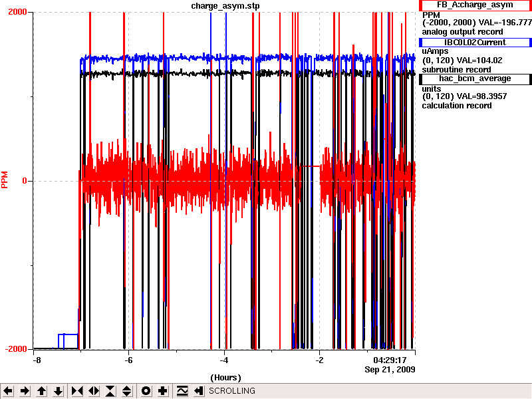This screenshot has height=399, width=532.
Task: Click the 2000 y-axis top value
Action: pyautogui.click(x=17, y=12)
